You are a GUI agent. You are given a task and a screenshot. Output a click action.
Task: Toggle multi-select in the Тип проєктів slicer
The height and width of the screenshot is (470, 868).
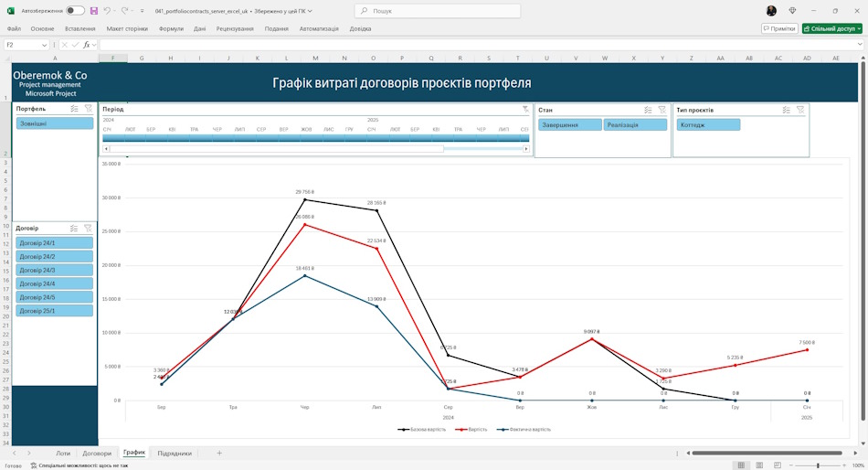pyautogui.click(x=787, y=110)
